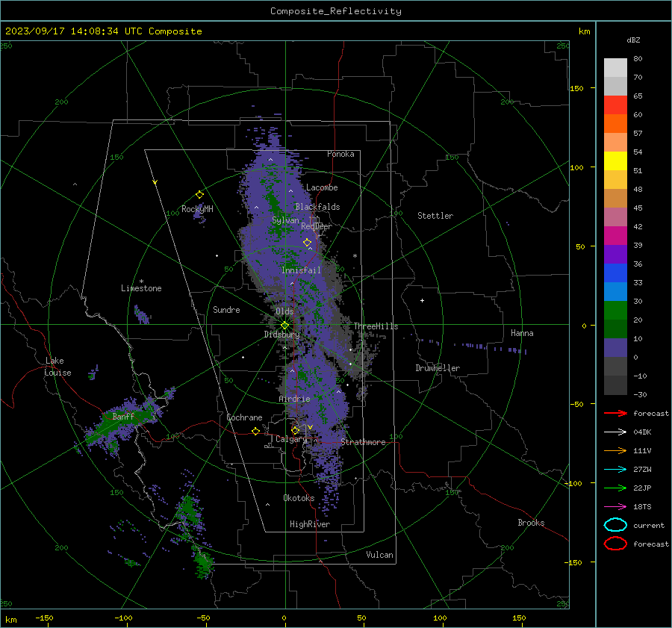The height and width of the screenshot is (628, 672).
Task: Click the ThreeHills label
Action: point(376,326)
